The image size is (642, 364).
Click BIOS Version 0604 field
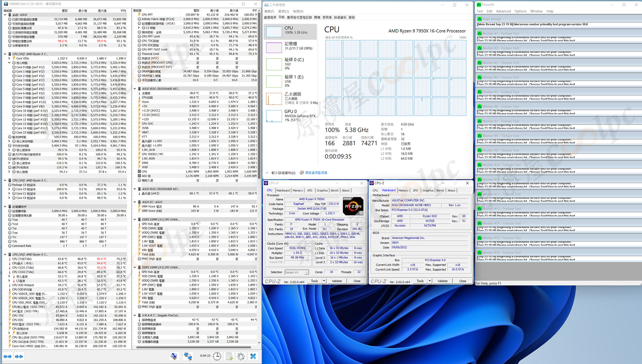(x=430, y=243)
